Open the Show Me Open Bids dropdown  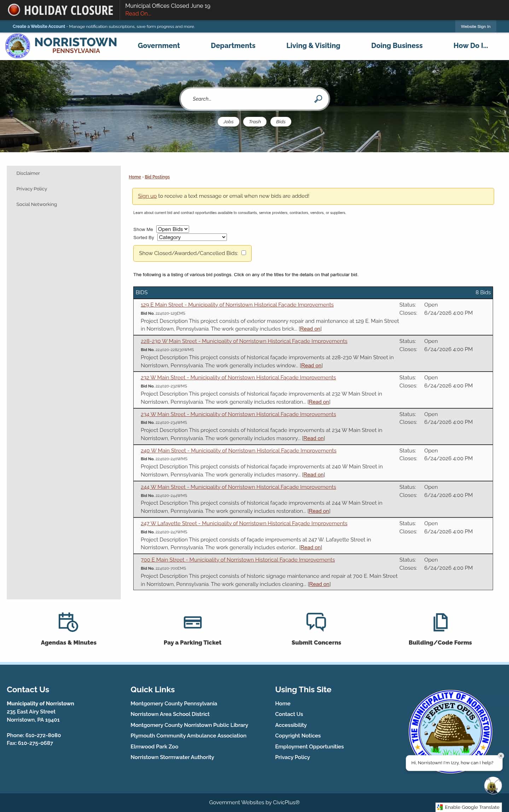[172, 229]
